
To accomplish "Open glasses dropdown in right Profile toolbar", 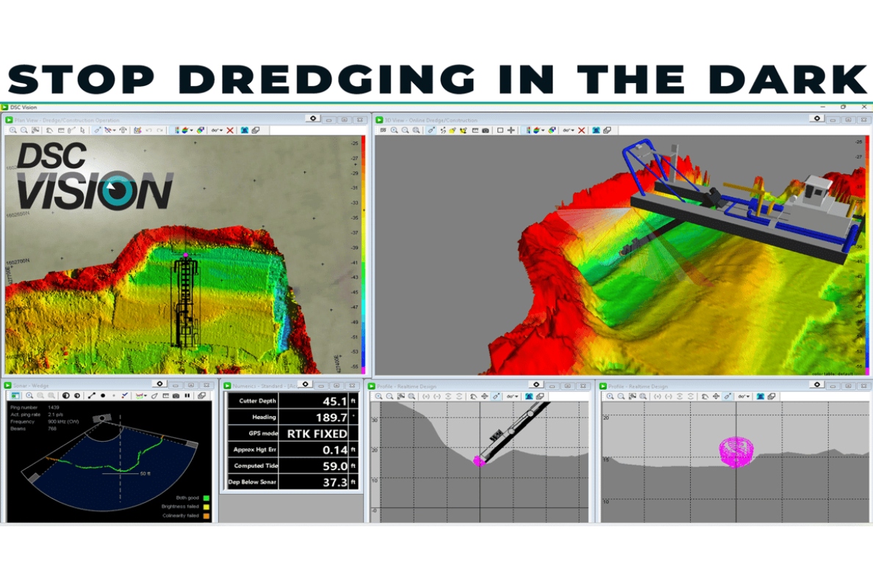I will (744, 396).
